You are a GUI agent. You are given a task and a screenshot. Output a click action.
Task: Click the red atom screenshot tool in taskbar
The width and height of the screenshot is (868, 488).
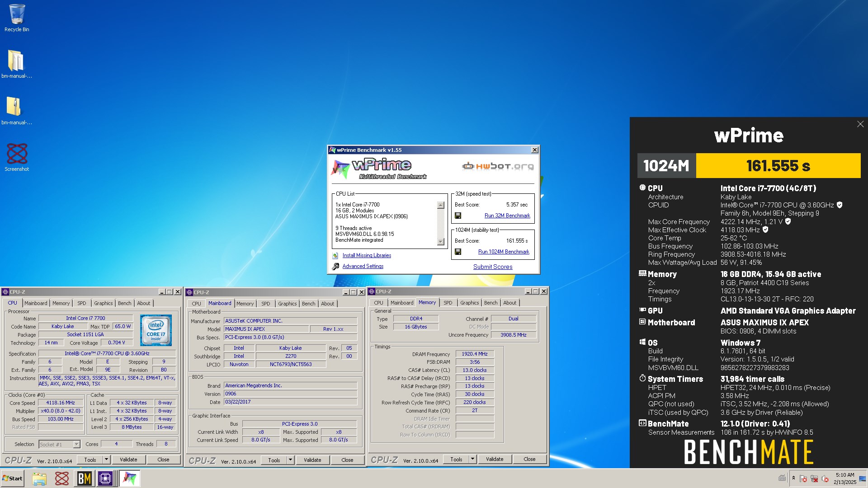[62, 479]
